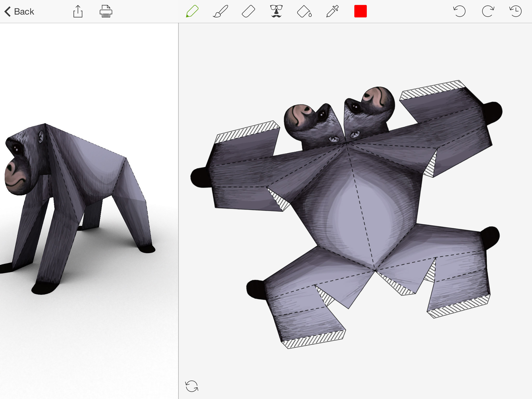
Task: Pick the eyedropper color sampler
Action: tap(332, 11)
